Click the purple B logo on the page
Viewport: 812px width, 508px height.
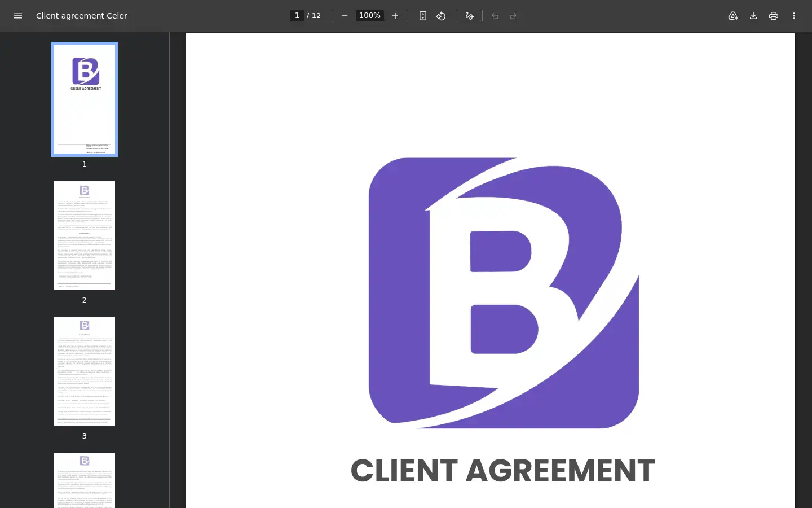pos(504,293)
